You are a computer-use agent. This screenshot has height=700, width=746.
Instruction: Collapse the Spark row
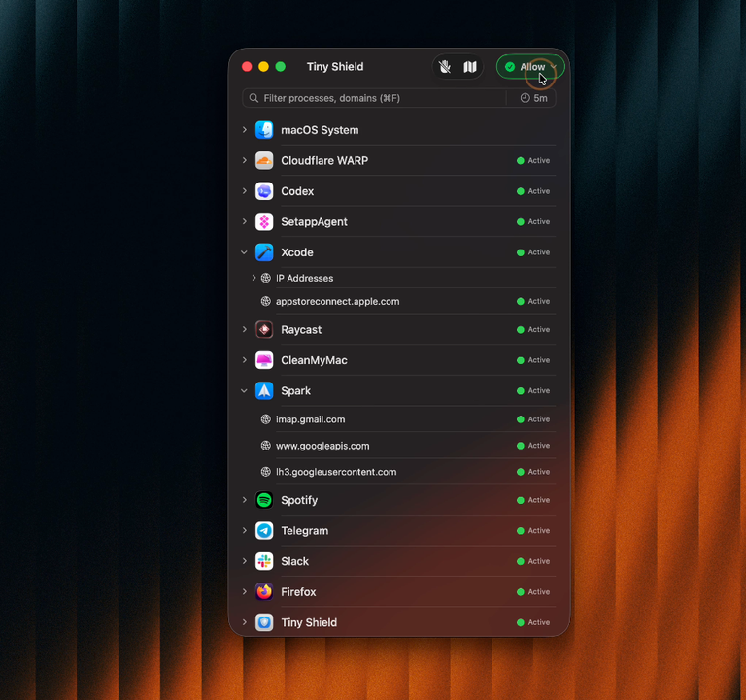(x=245, y=391)
